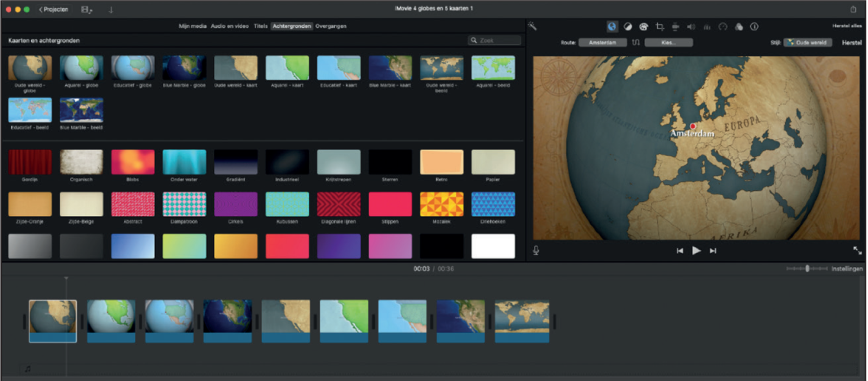
Task: Click the import media down-arrow icon
Action: point(111,10)
